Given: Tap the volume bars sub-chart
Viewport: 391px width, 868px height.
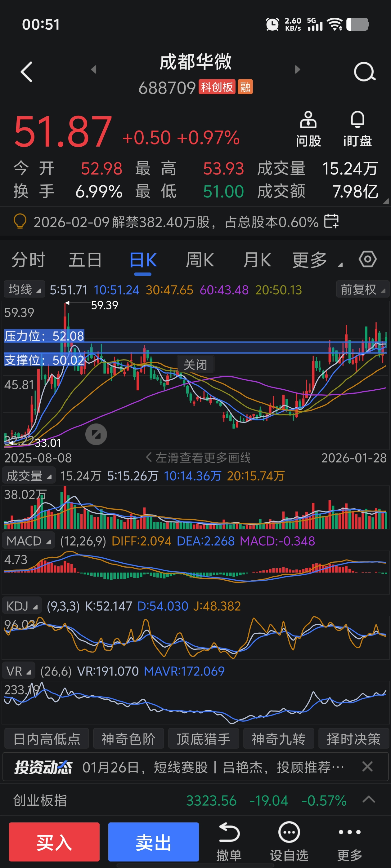Looking at the screenshot, I should coord(195,507).
